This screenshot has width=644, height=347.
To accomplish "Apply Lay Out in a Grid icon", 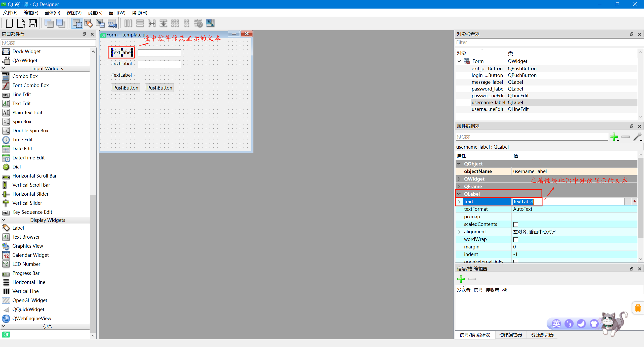I will [175, 23].
